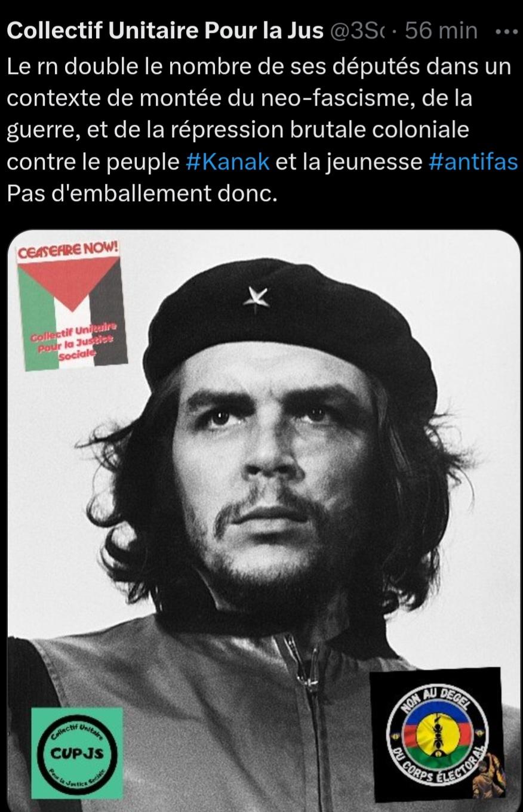Open the black-and-white portrait photo

click(263, 520)
